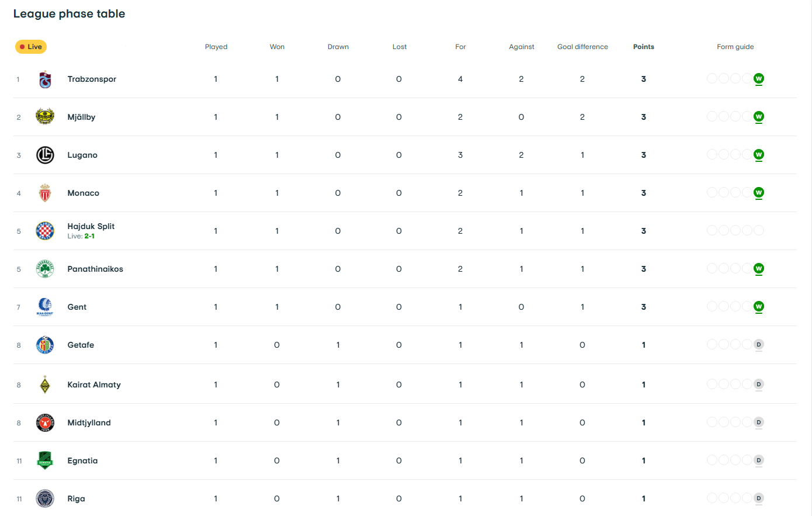This screenshot has height=516, width=812.
Task: Click the Trabzonspor club crest
Action: click(x=45, y=79)
